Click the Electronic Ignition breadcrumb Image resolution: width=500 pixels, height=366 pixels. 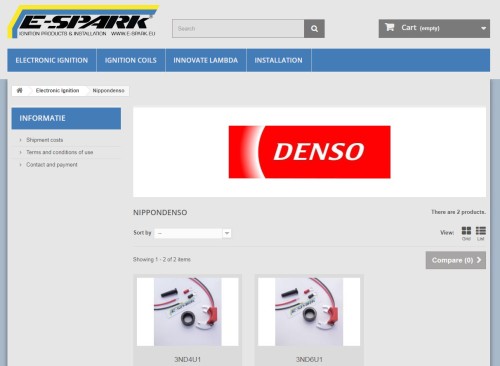point(57,90)
